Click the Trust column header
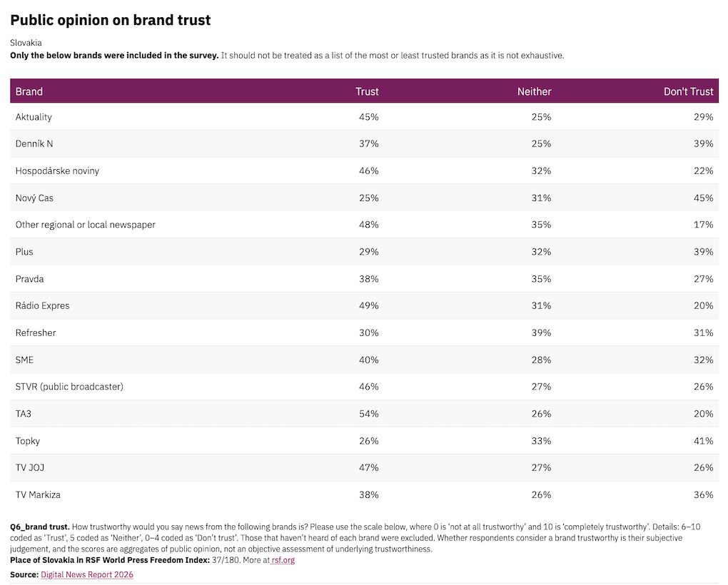Screen dimensions: 728x585 point(367,91)
